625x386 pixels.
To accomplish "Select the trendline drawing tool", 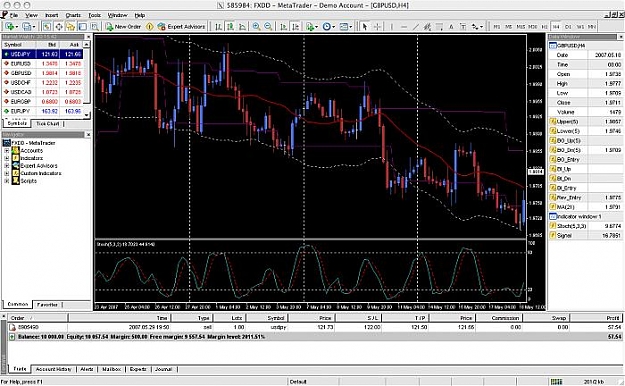I will click(x=416, y=27).
